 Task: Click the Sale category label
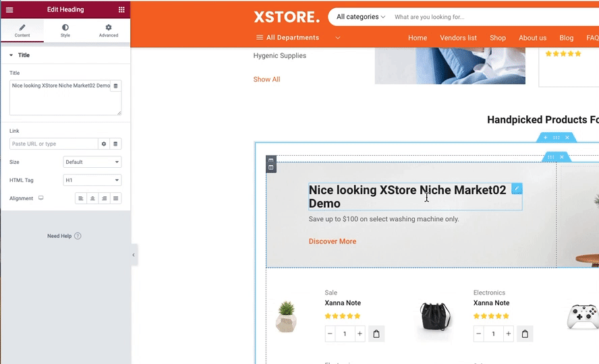tap(331, 293)
